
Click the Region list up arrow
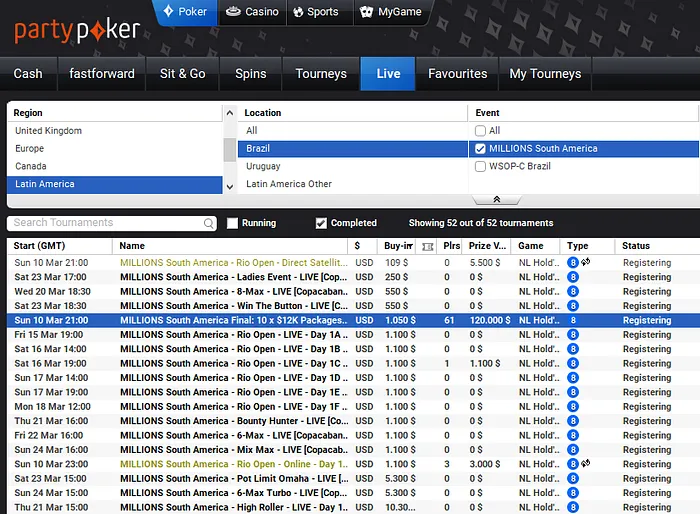click(229, 113)
